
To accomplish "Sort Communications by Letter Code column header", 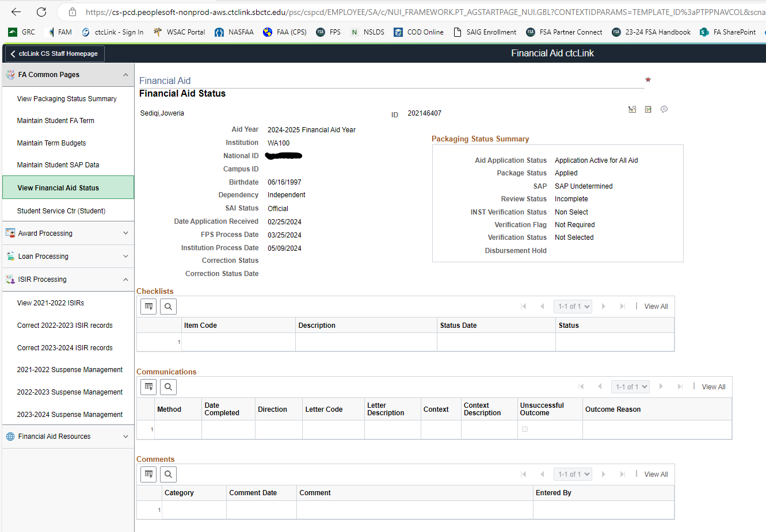I will pos(324,409).
